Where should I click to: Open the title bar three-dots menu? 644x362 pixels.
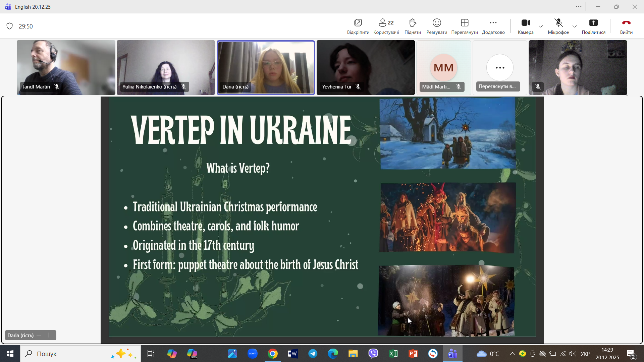[579, 7]
